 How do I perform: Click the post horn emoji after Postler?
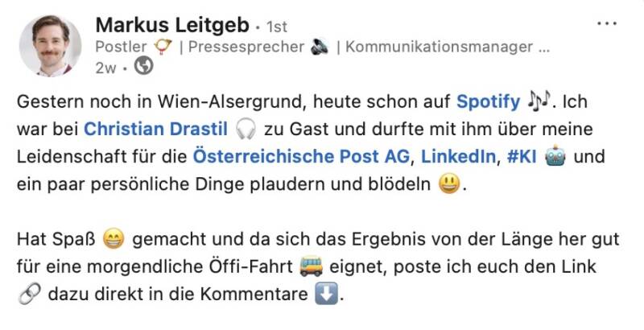coord(164,46)
